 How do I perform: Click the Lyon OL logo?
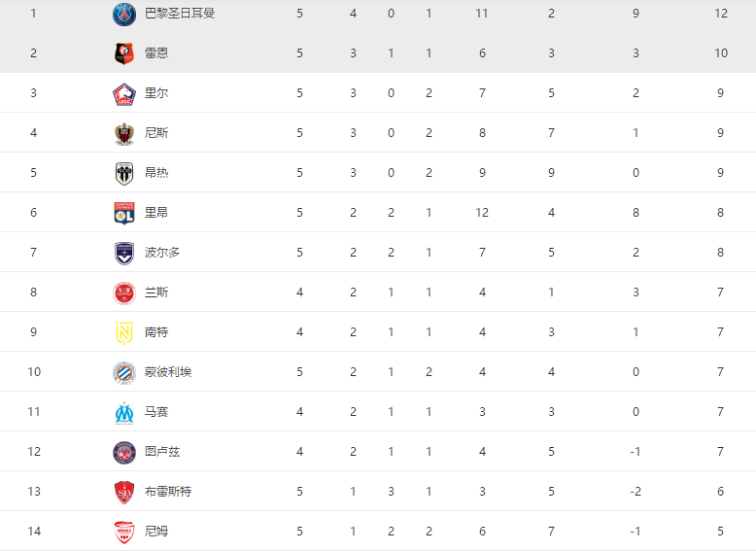pos(124,213)
